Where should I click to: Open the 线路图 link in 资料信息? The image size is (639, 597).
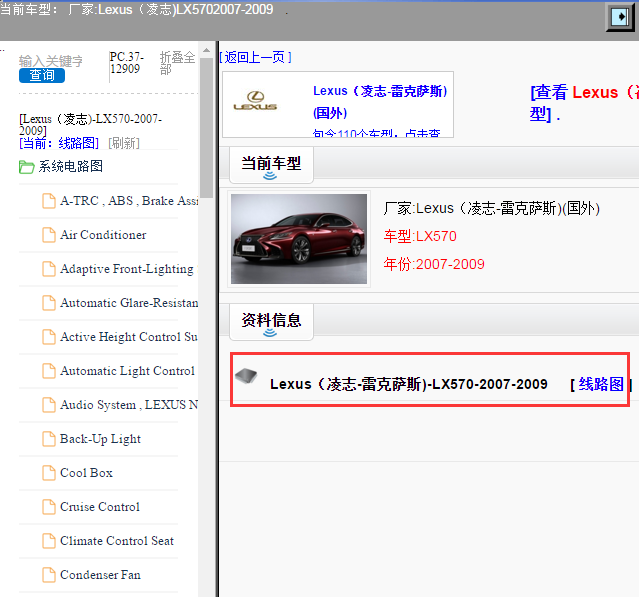coord(601,384)
